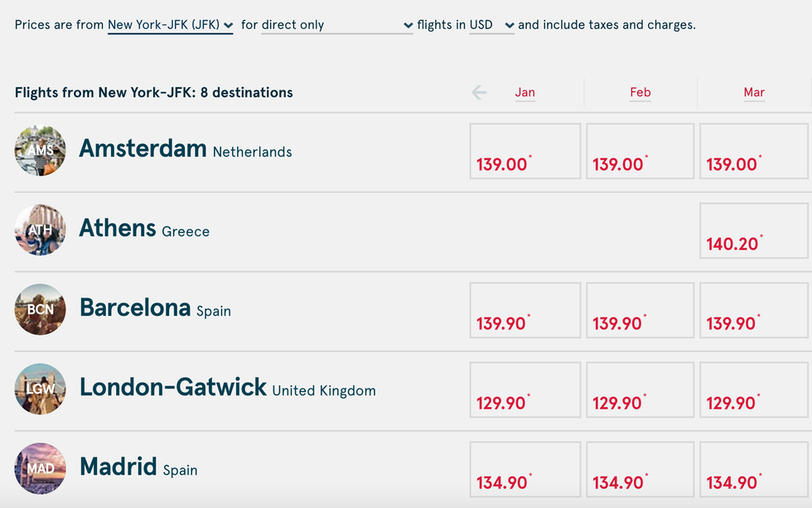Image resolution: width=812 pixels, height=508 pixels.
Task: Choose Madrid March fare 134.90
Action: [754, 469]
